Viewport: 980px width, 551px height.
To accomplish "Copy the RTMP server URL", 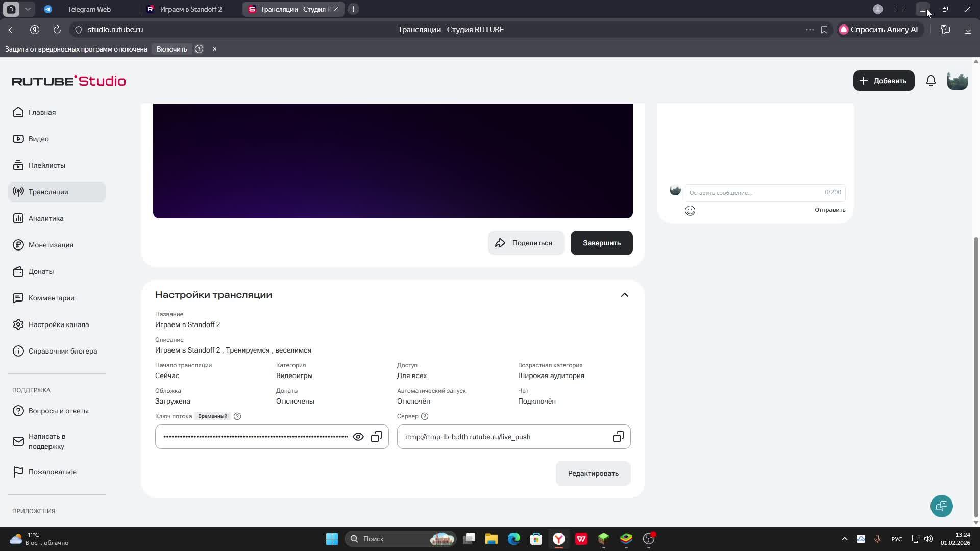I will click(x=618, y=437).
